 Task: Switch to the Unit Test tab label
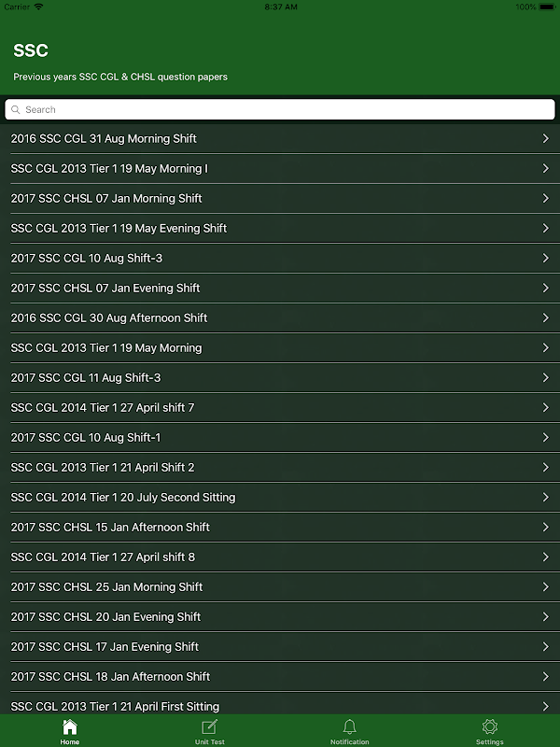pyautogui.click(x=210, y=741)
